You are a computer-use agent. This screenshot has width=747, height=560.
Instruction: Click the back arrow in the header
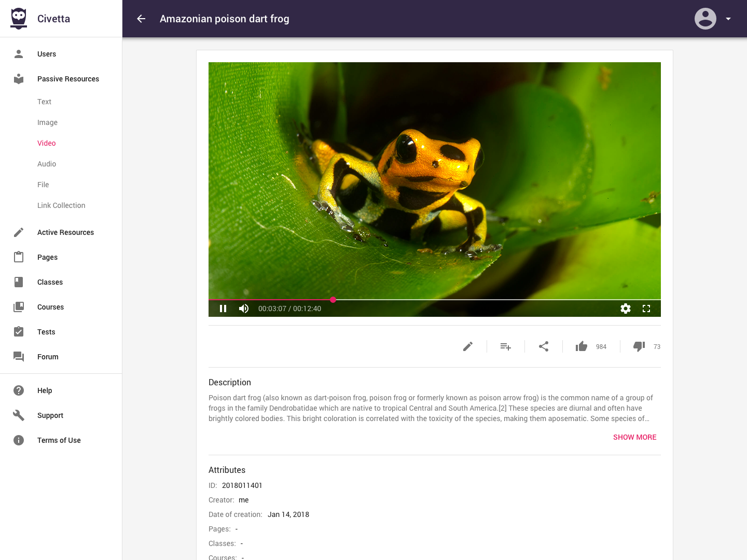141,19
